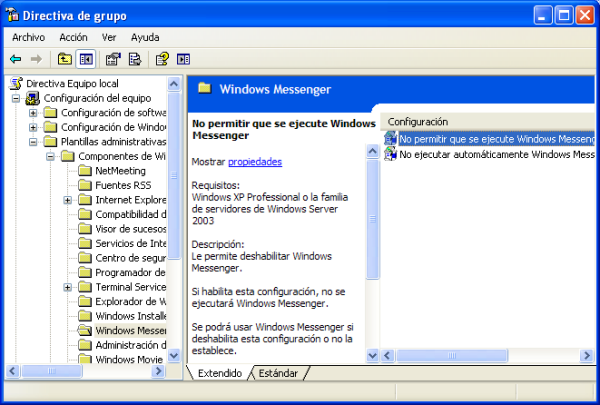The image size is (600, 405).
Task: Switch to the Estándar tab
Action: pyautogui.click(x=278, y=373)
